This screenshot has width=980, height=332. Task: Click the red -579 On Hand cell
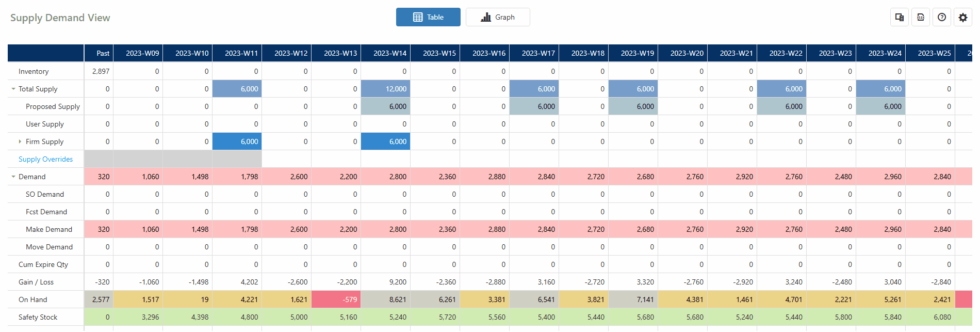[x=336, y=299]
